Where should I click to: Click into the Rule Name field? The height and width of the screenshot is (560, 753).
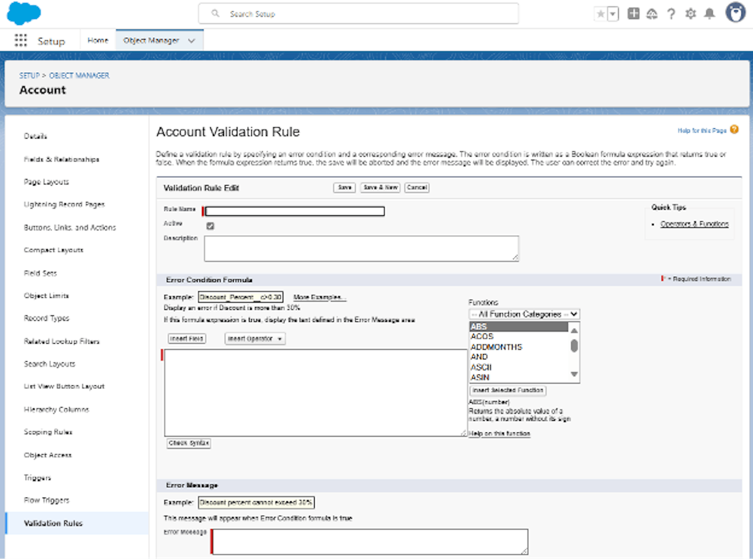tap(295, 211)
